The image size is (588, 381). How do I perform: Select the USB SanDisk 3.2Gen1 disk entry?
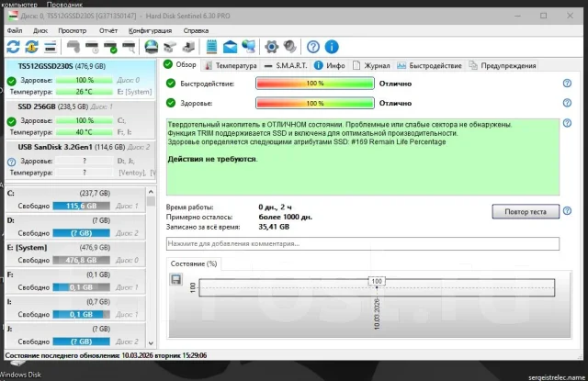81,161
